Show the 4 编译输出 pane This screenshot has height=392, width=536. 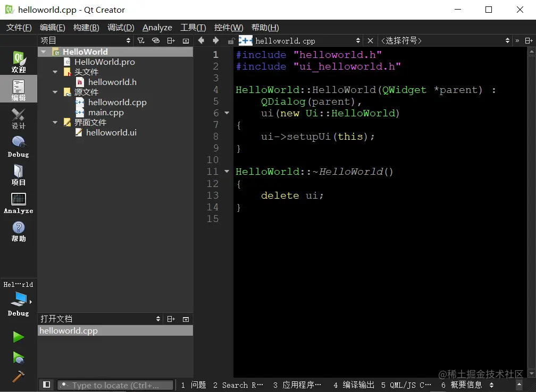(x=354, y=385)
